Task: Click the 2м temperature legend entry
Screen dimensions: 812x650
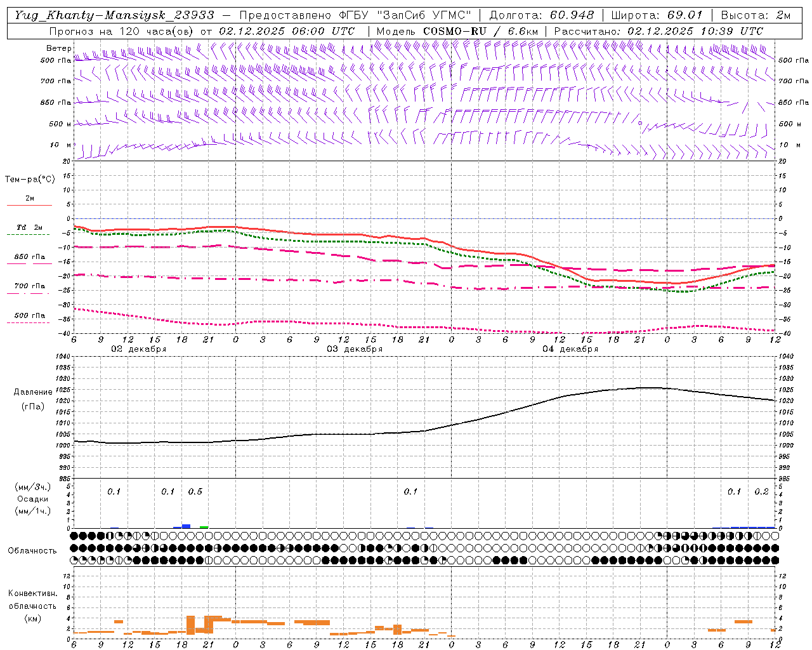Action: 30,198
